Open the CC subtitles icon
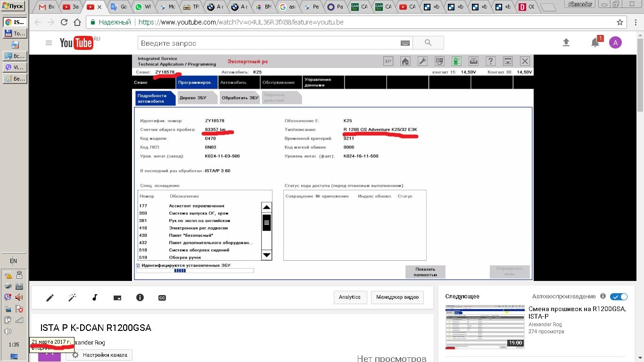This screenshot has height=362, width=644. [162, 297]
